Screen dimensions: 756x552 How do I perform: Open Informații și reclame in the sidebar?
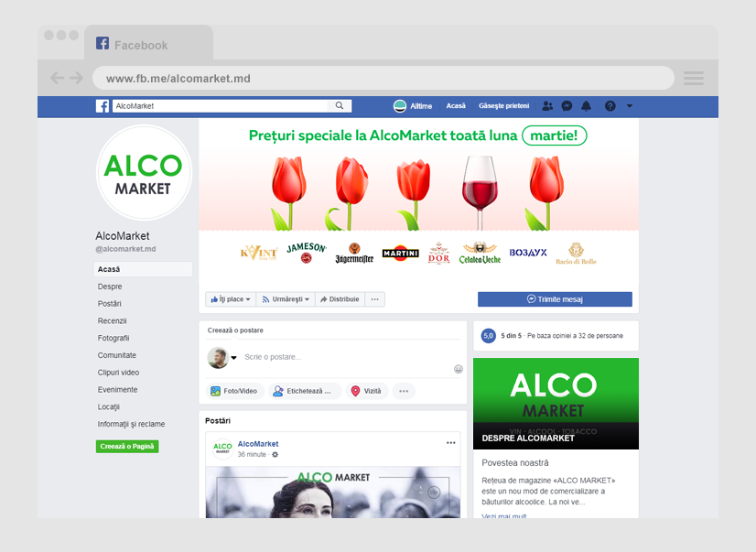click(131, 424)
